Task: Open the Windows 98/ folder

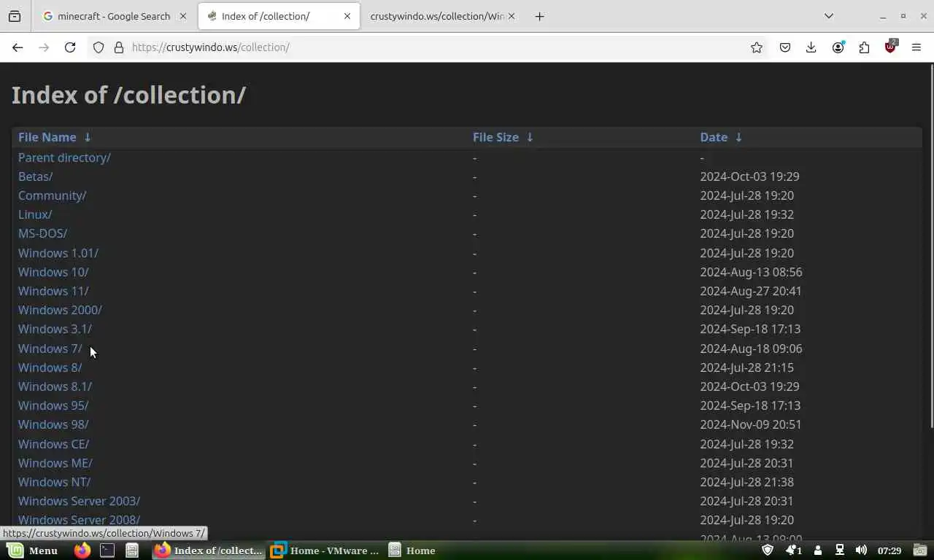Action: 53,424
